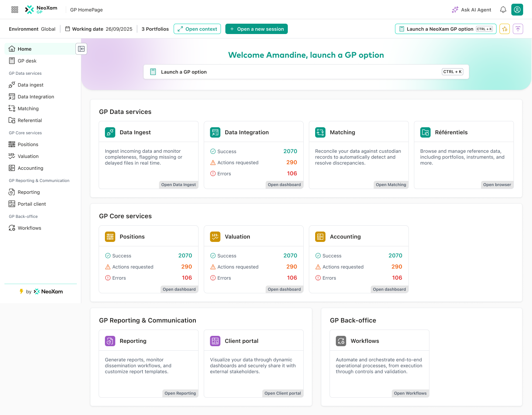Click the Matching card icon
The width and height of the screenshot is (532, 415).
[320, 132]
